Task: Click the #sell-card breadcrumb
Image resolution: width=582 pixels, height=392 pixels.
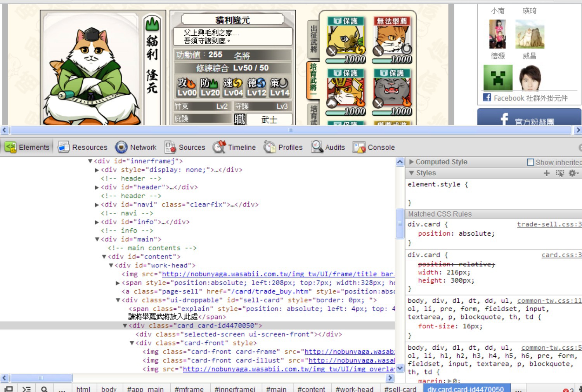Action: click(400, 389)
